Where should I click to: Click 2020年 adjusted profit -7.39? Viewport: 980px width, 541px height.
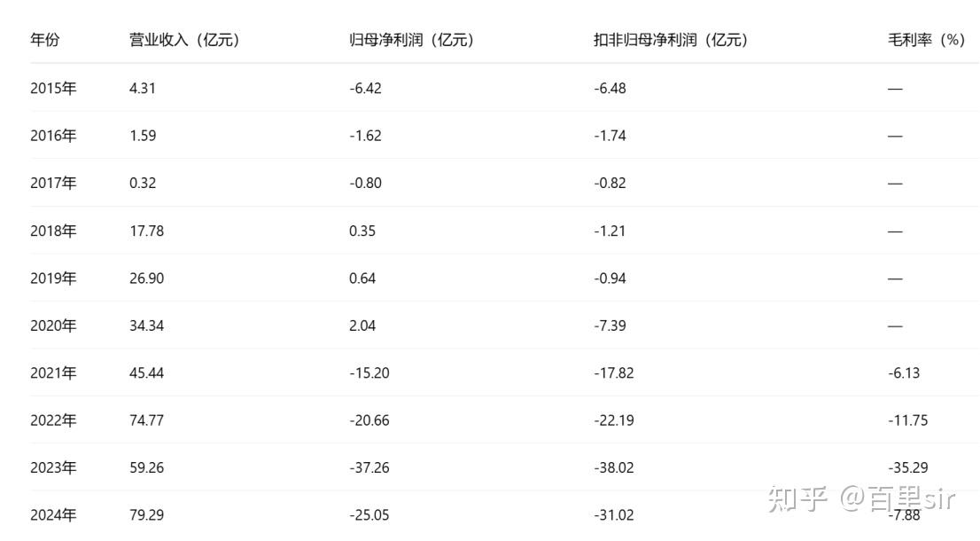610,325
